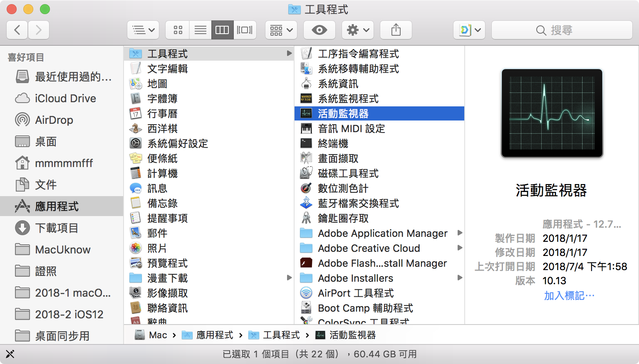This screenshot has width=639, height=364.
Task: Open iCloud Drive in sidebar
Action: coord(62,98)
